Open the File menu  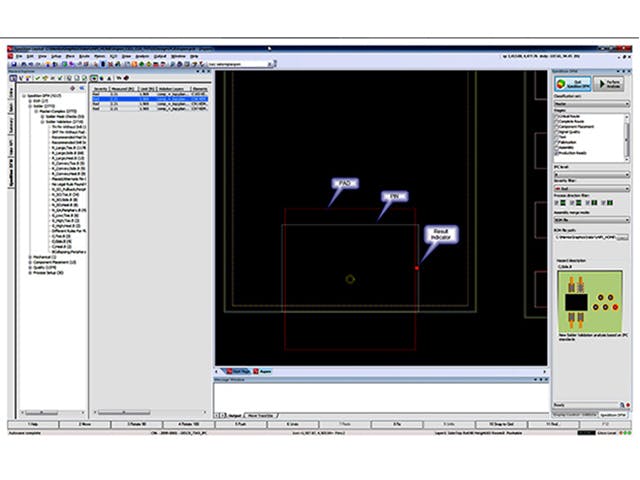(19, 56)
